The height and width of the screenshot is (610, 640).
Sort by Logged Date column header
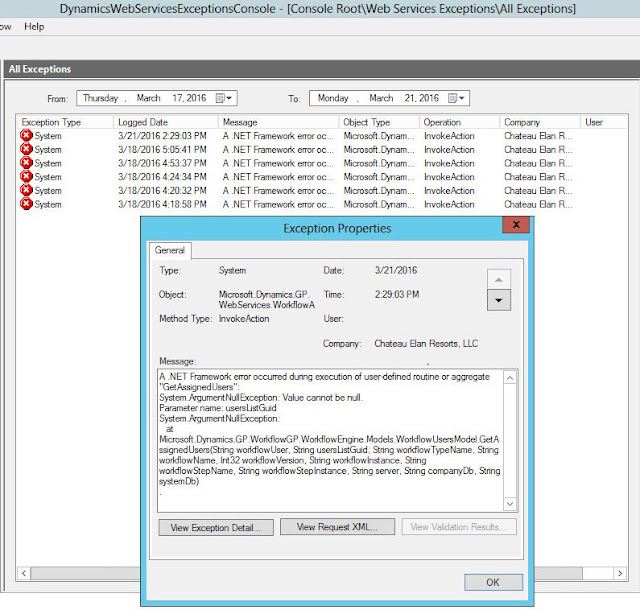165,122
